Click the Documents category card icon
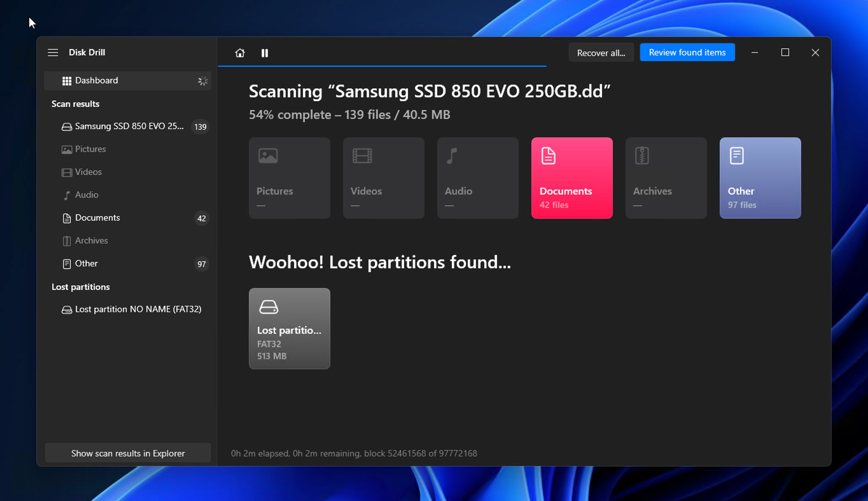Screen dimensions: 868x501 coord(548,156)
